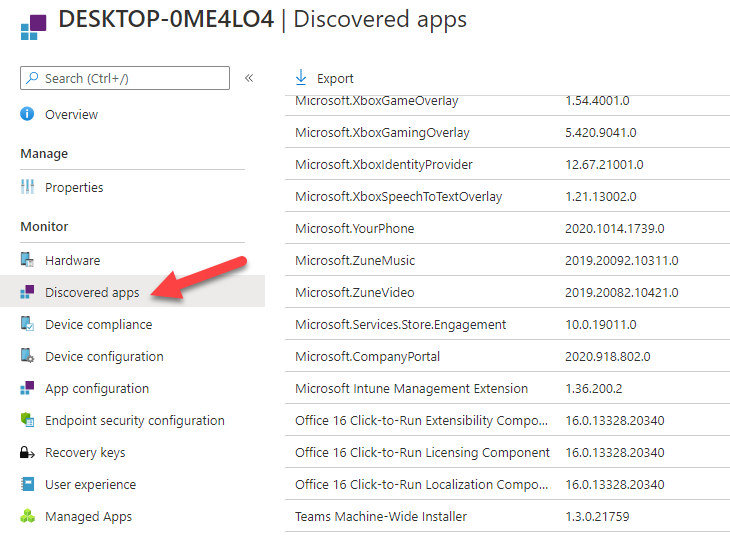Screen dimensions: 730x546
Task: Click version 5.420.9041.0 cell
Action: pos(601,133)
